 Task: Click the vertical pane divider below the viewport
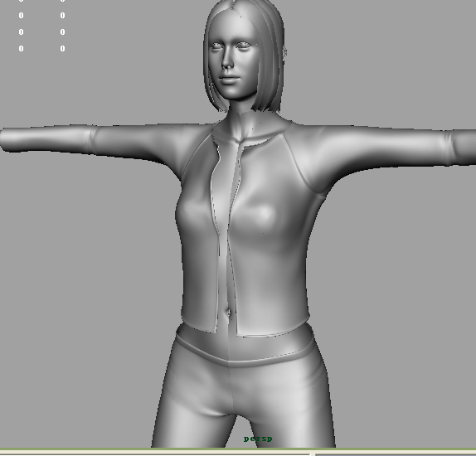(313, 454)
